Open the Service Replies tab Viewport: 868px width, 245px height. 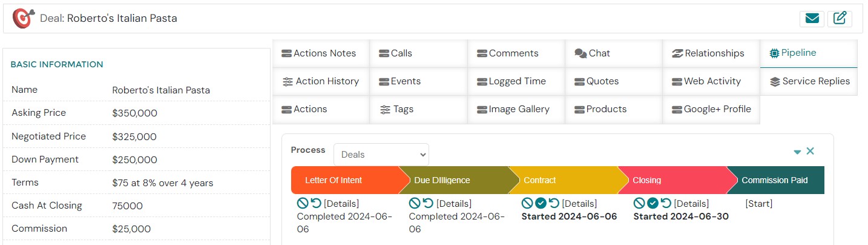[809, 81]
